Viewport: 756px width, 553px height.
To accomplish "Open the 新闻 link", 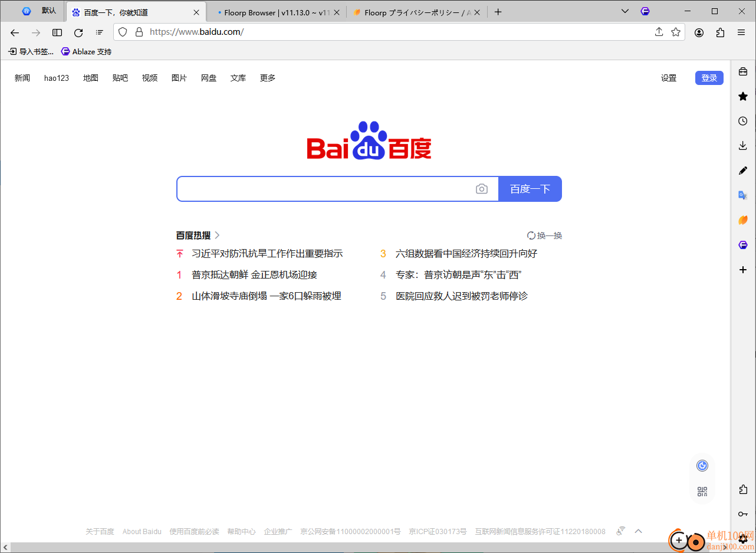I will coord(22,78).
